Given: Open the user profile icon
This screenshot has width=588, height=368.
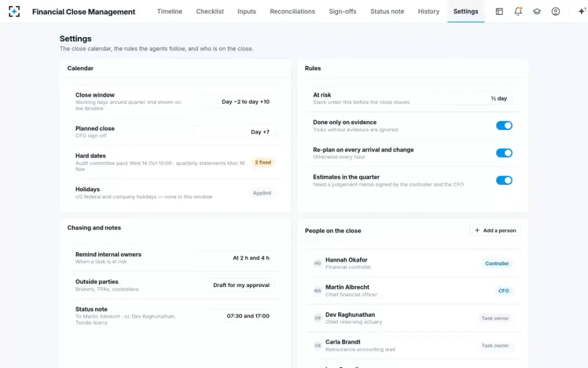Looking at the screenshot, I should (x=556, y=11).
